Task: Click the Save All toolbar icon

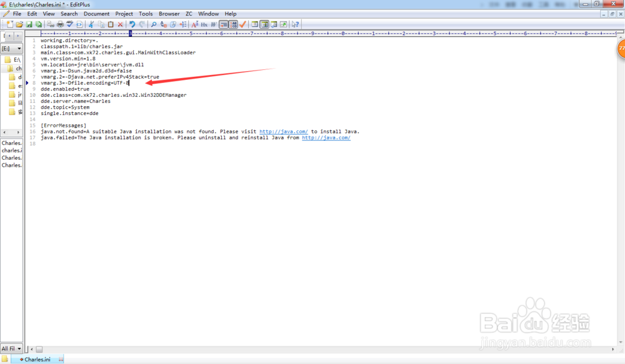Action: point(38,24)
